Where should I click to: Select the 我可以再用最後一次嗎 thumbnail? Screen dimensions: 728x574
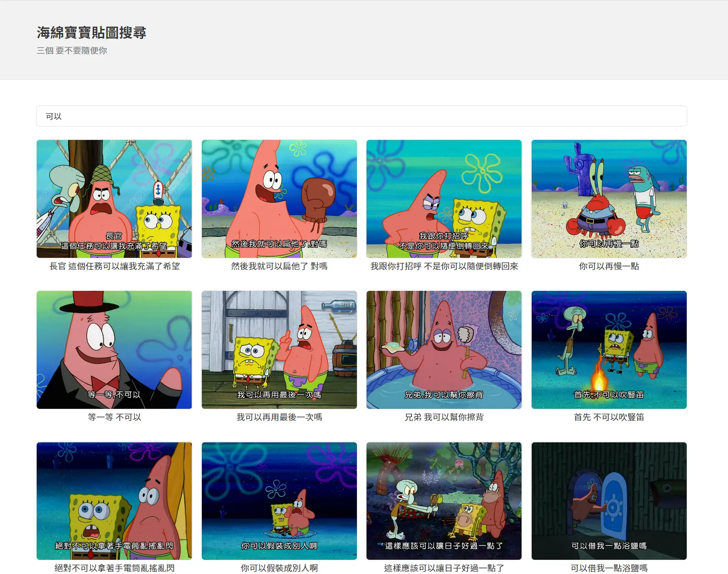tap(279, 350)
